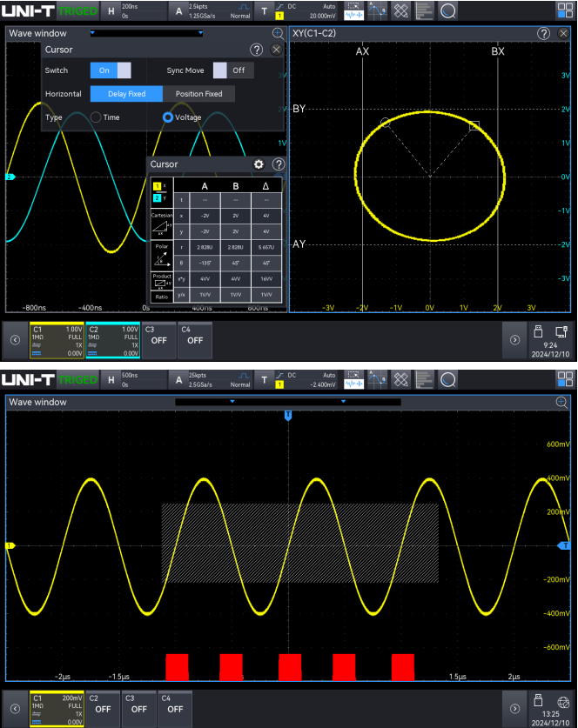
Task: Open help for the XY(C1-C2) window
Action: [x=543, y=33]
